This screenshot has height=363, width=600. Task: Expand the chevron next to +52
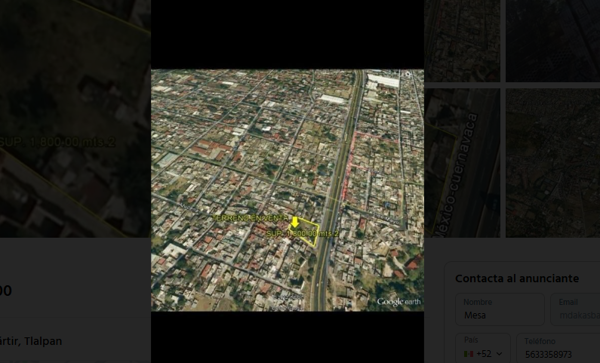pos(499,354)
